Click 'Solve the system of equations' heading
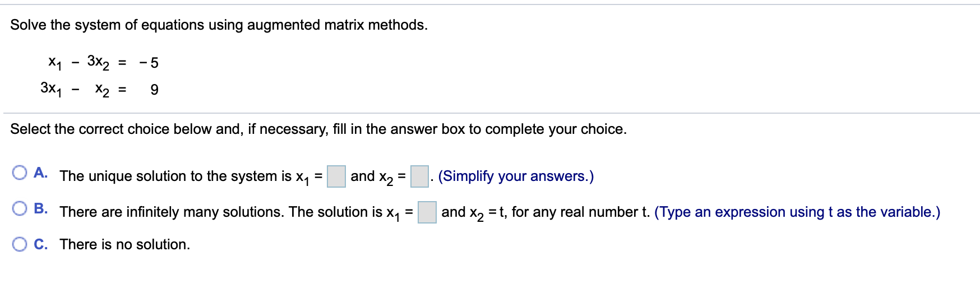This screenshot has height=284, width=980. tap(219, 25)
